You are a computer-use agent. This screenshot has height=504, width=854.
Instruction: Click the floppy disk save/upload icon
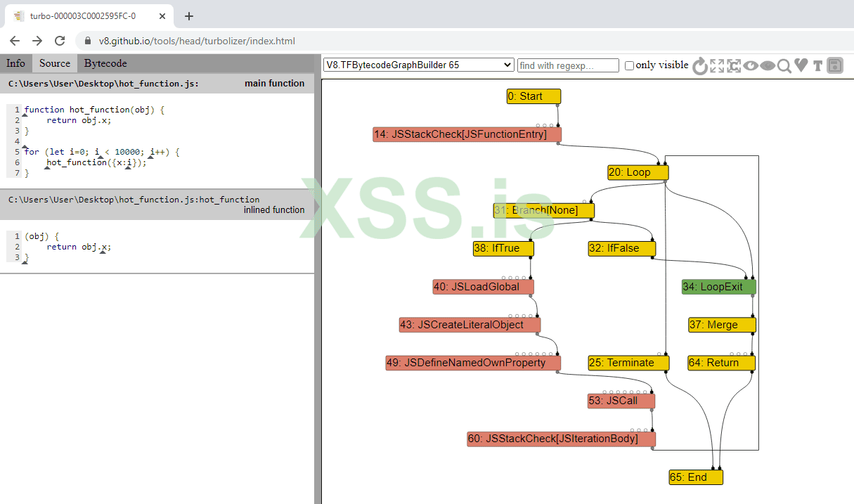(834, 65)
